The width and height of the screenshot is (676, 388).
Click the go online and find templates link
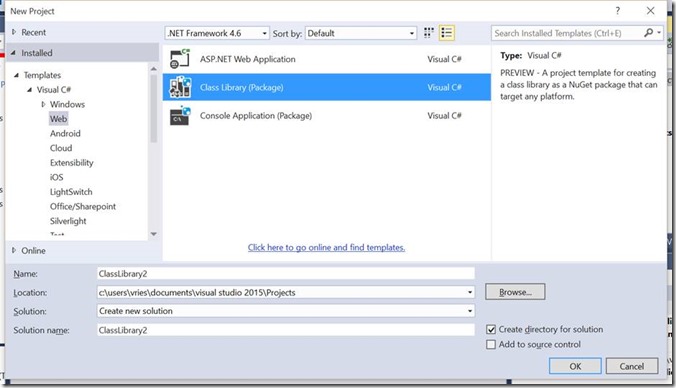[326, 247]
